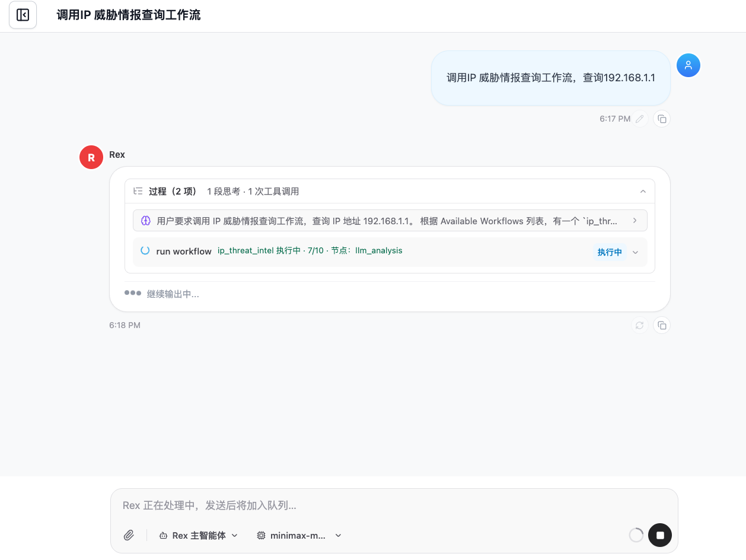Click the run workflow spinner icon

pyautogui.click(x=145, y=250)
